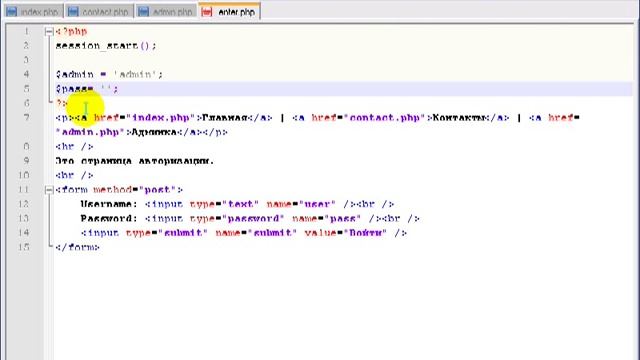Click the <hr /> tag on line 8

(74, 146)
